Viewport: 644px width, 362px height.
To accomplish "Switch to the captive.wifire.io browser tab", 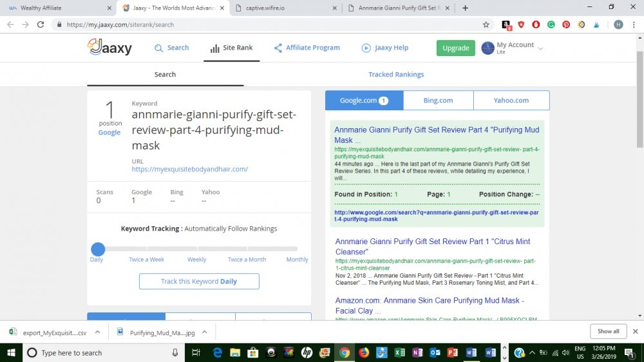I will (287, 8).
